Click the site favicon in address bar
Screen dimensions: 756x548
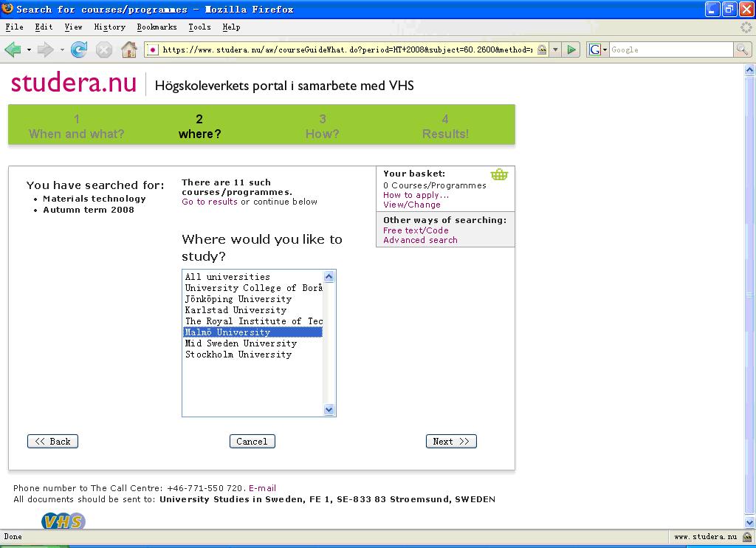coord(152,49)
